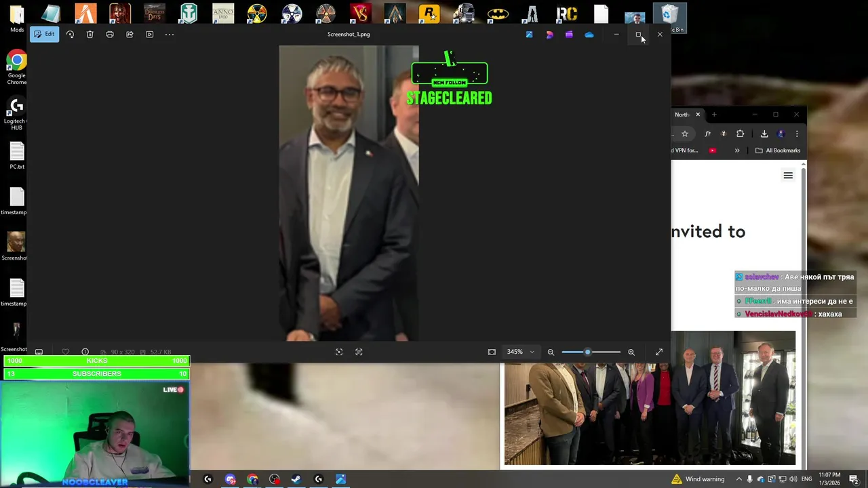The image size is (868, 488).
Task: Open All Bookmarks folder in Chrome
Action: click(778, 150)
